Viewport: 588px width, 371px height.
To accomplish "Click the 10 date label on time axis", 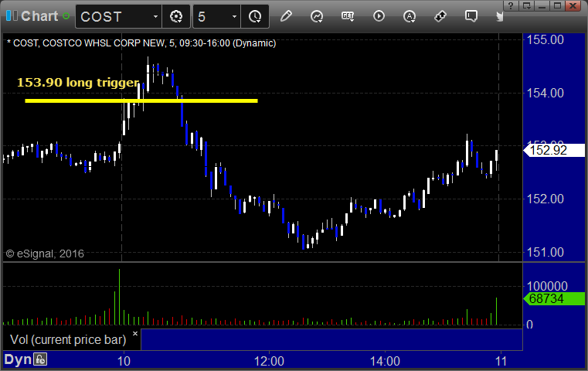I will click(124, 361).
